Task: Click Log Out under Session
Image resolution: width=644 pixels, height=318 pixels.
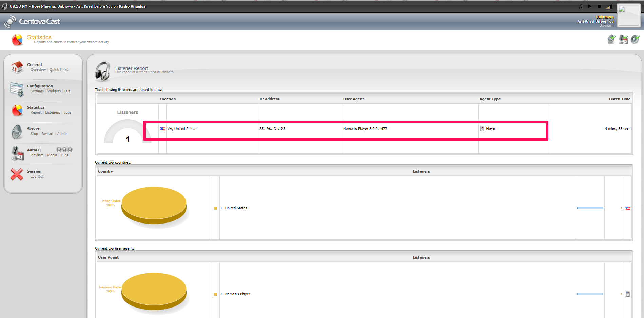Action: click(37, 177)
